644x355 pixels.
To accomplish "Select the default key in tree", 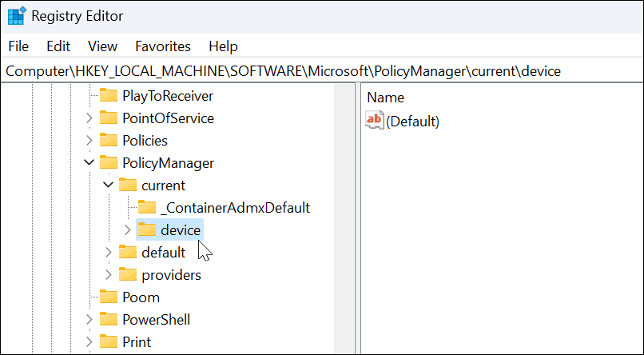I will 163,253.
